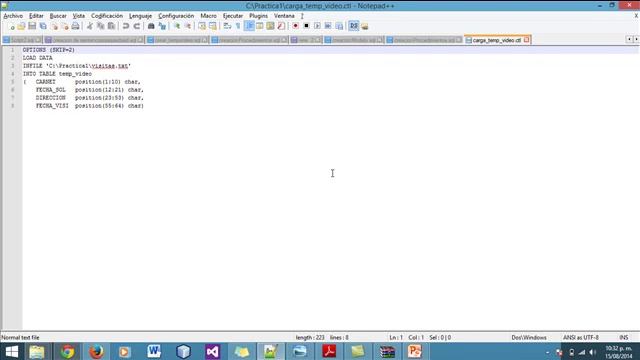Switch to the first document tab
This screenshot has height=360, width=640.
(x=22, y=40)
